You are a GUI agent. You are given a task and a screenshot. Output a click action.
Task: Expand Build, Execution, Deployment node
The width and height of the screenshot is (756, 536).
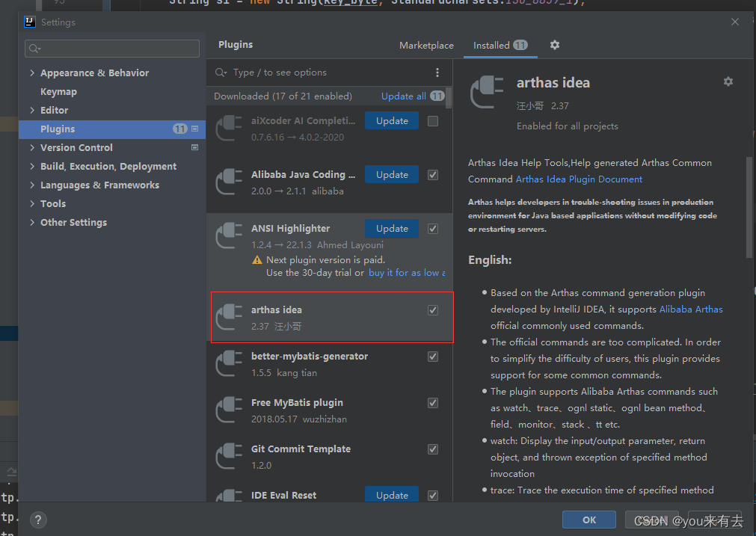32,166
